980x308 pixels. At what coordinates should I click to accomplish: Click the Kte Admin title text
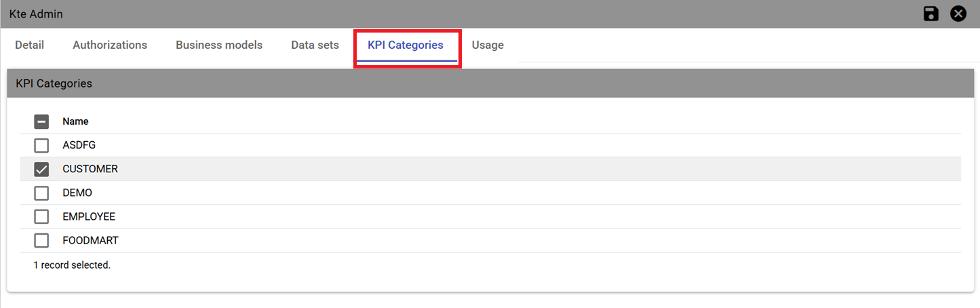click(36, 14)
